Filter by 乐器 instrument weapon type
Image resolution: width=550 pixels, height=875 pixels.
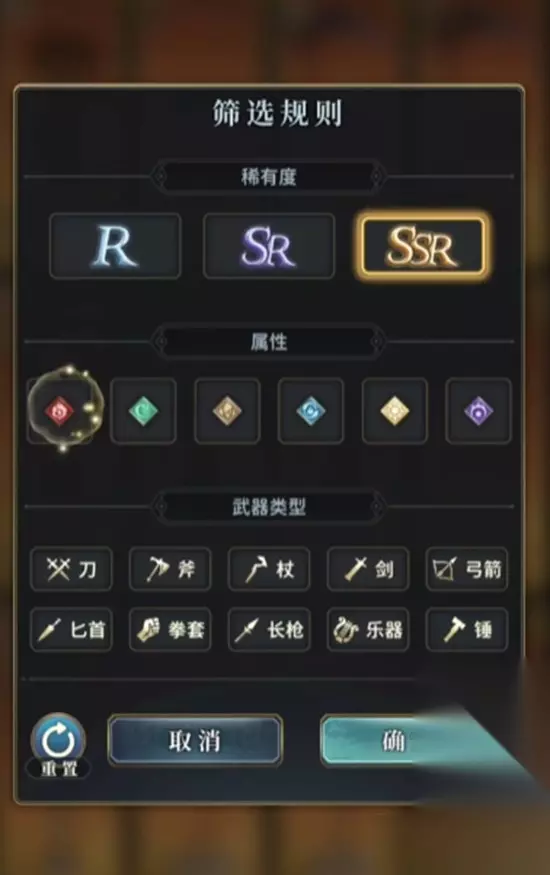368,630
